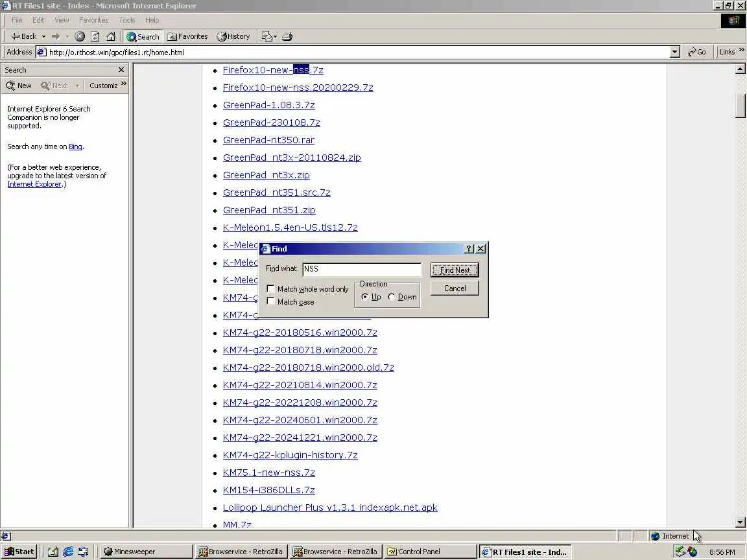Screen dimensions: 747x560
Task: Open the Firefox10-new-nss.20200229.7z link
Action: point(298,87)
